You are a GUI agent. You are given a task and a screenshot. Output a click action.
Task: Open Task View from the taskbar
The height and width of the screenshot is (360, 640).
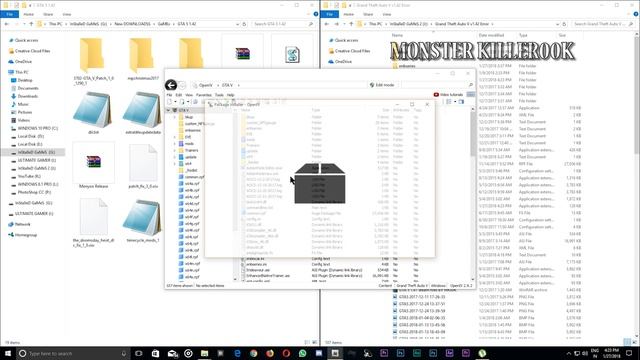pos(139,353)
